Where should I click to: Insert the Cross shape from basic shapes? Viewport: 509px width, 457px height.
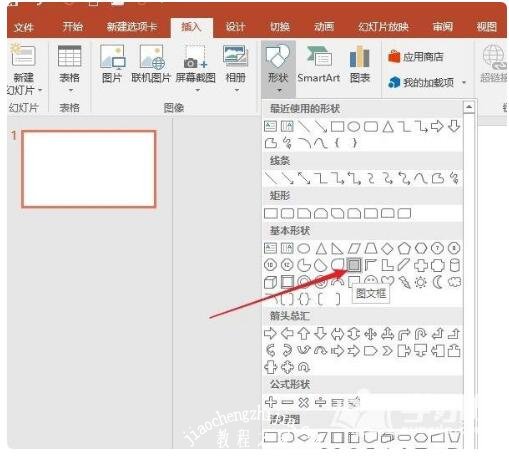pyautogui.click(x=420, y=265)
